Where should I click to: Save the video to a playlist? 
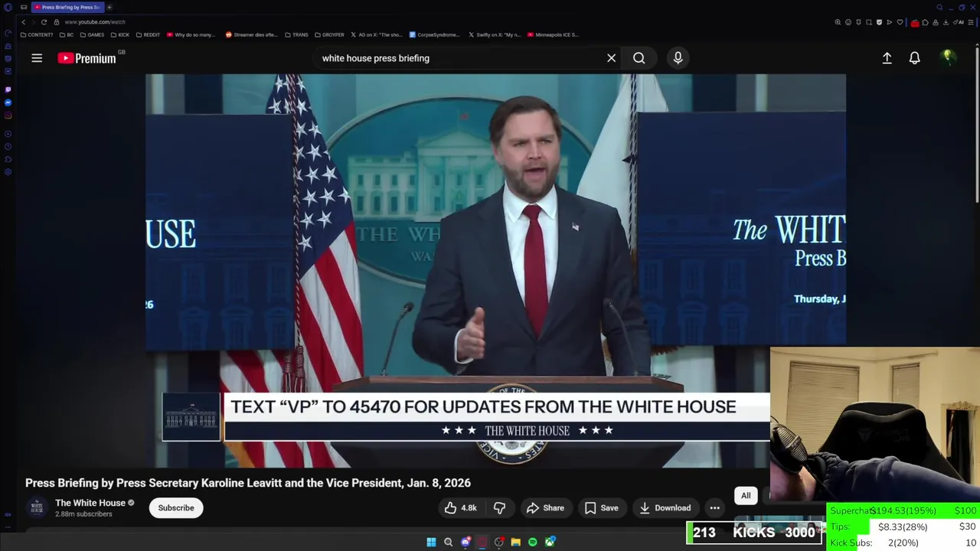(x=601, y=507)
